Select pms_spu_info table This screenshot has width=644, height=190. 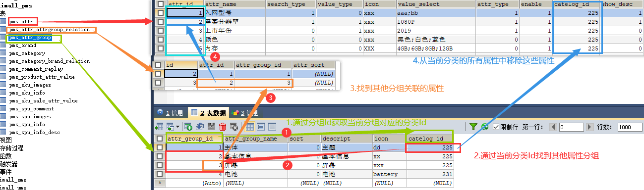click(27, 125)
